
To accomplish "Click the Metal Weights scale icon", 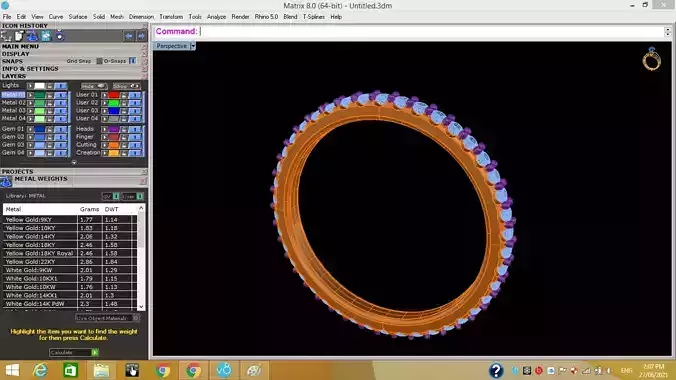I will point(6,182).
